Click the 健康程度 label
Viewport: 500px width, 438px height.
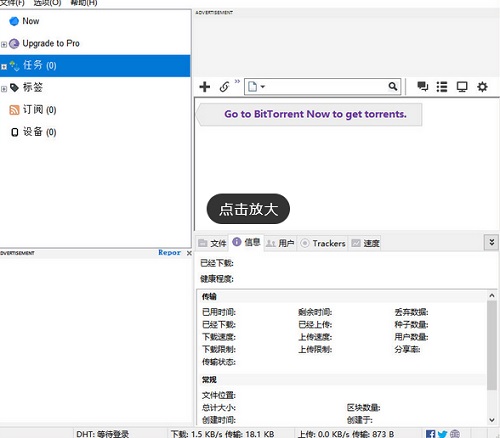tap(217, 279)
